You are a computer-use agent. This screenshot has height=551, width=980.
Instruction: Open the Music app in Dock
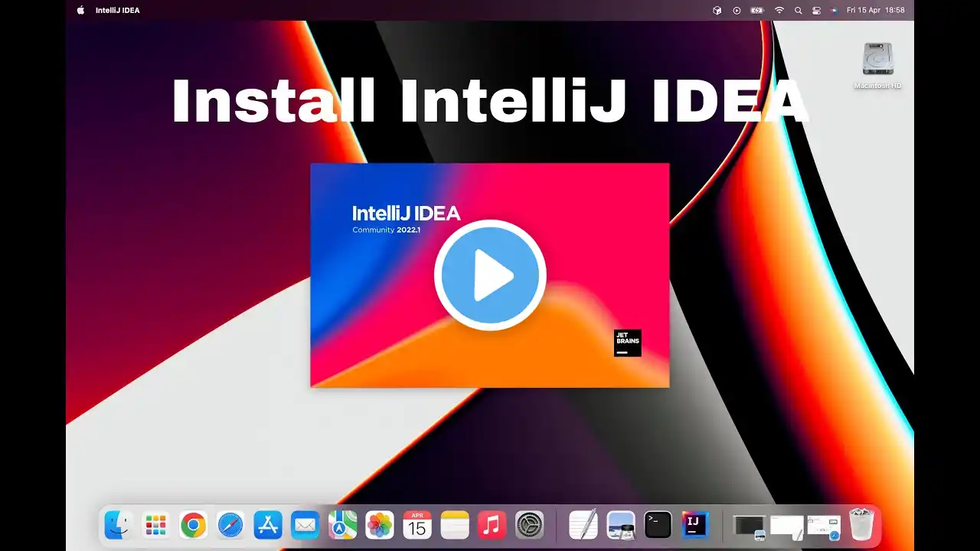(492, 525)
